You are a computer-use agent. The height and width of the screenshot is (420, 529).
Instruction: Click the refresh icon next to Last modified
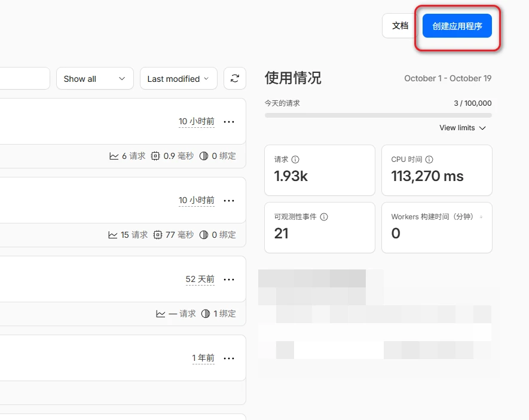[x=235, y=78]
